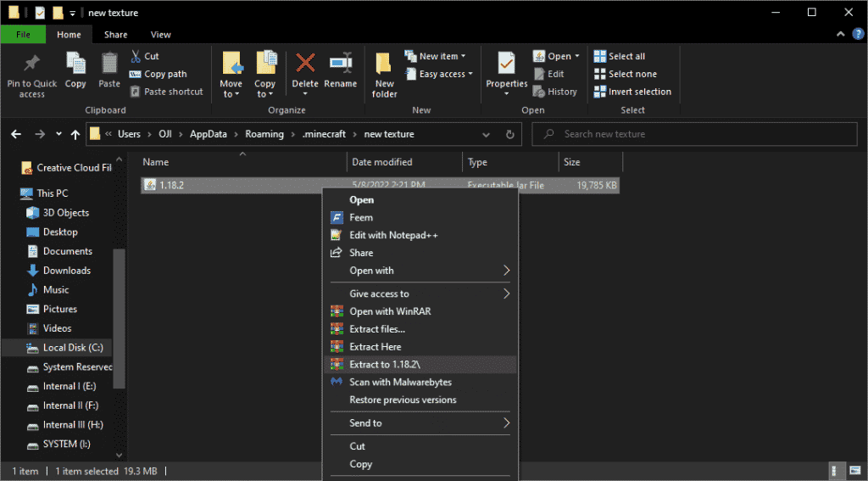
Task: Pin folder to Quick access
Action: tap(31, 76)
